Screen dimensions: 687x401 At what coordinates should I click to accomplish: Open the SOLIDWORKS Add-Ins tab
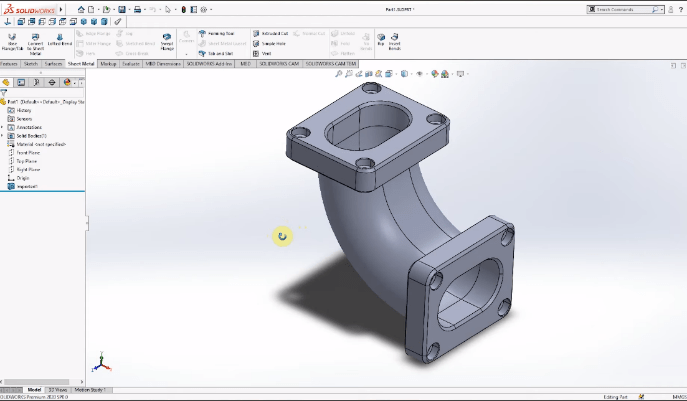coord(209,64)
